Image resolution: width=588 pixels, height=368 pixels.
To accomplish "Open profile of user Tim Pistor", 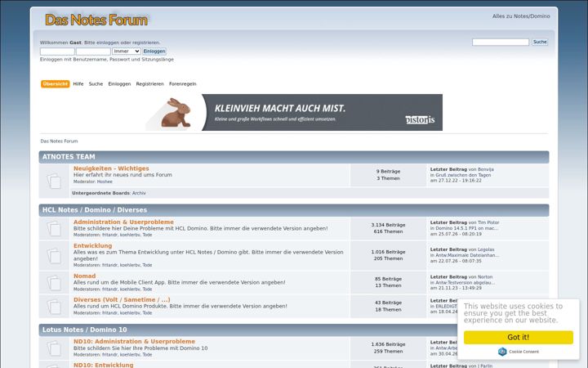I will [x=488, y=222].
